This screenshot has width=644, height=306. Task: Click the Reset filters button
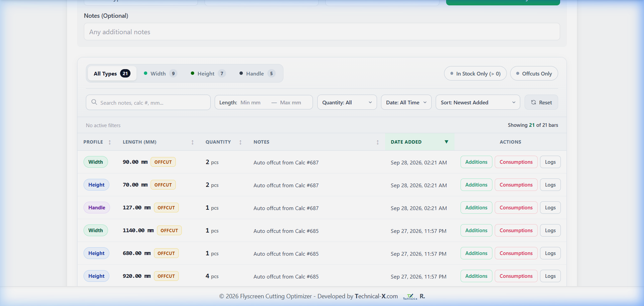[541, 102]
